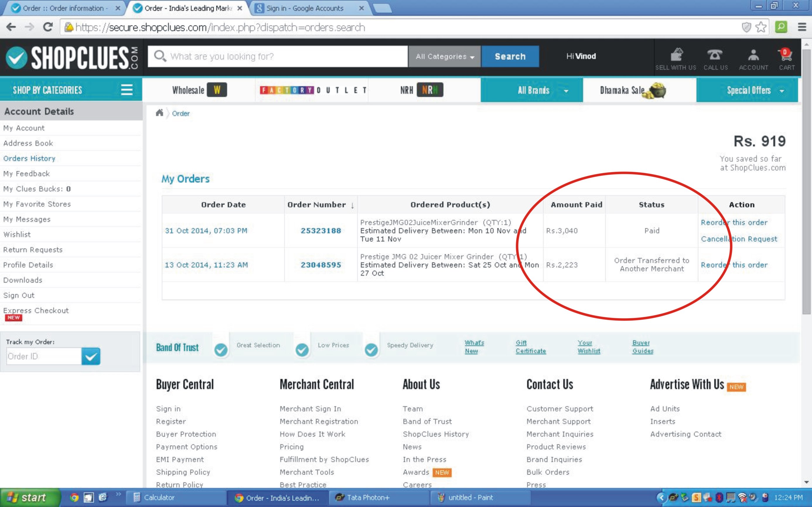This screenshot has width=812, height=507.
Task: Open My Feedback in sidebar
Action: point(26,174)
